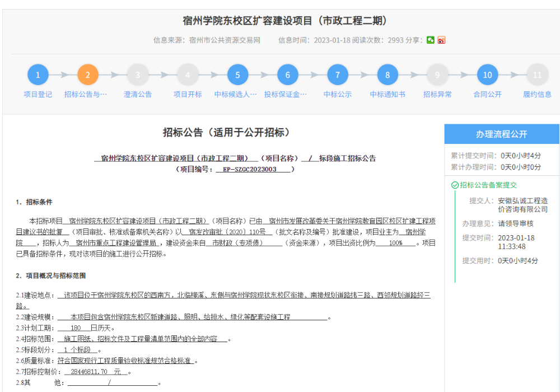The height and width of the screenshot is (392, 560).
Task: Click the opinion text 请领导审核
Action: coord(516,223)
